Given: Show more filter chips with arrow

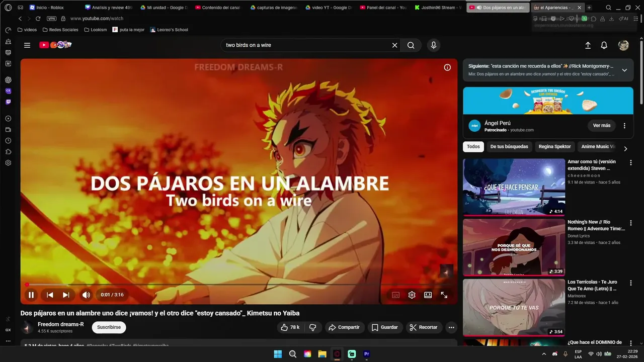Looking at the screenshot, I should pyautogui.click(x=625, y=149).
